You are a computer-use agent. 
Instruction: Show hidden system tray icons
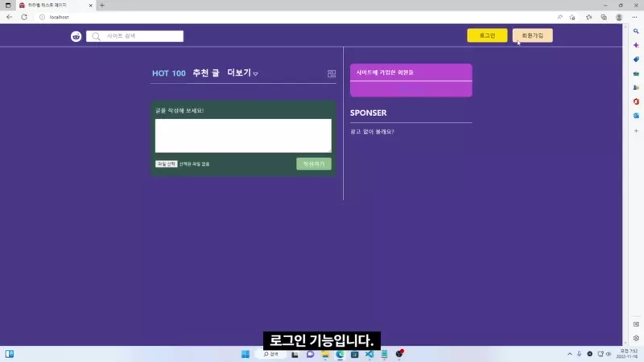click(570, 354)
